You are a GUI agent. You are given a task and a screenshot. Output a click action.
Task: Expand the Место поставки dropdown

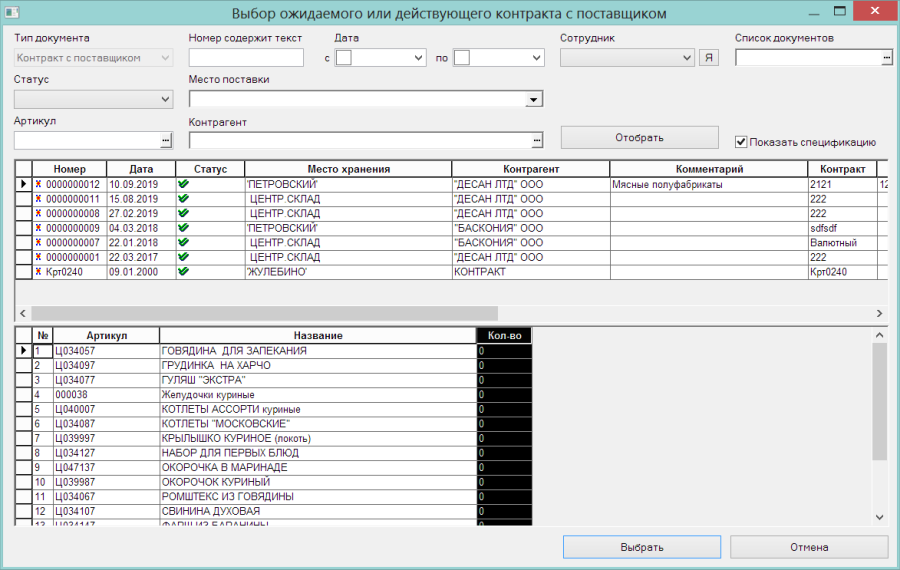(x=533, y=99)
